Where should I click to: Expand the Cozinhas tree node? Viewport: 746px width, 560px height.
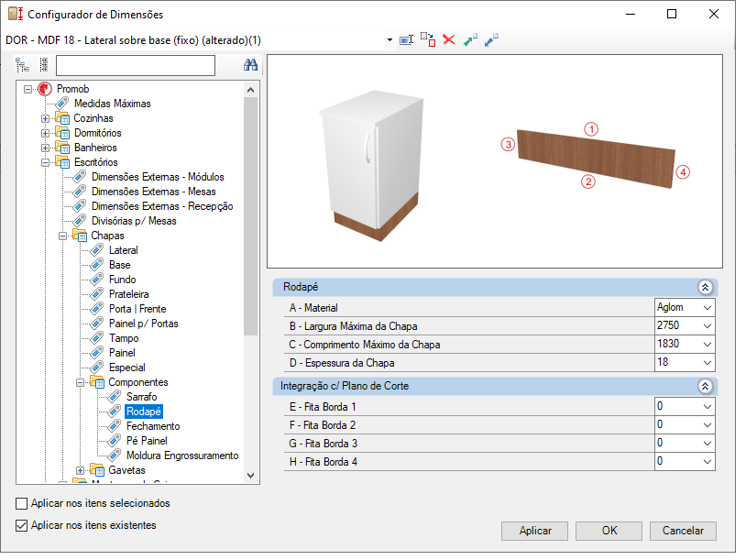point(45,118)
